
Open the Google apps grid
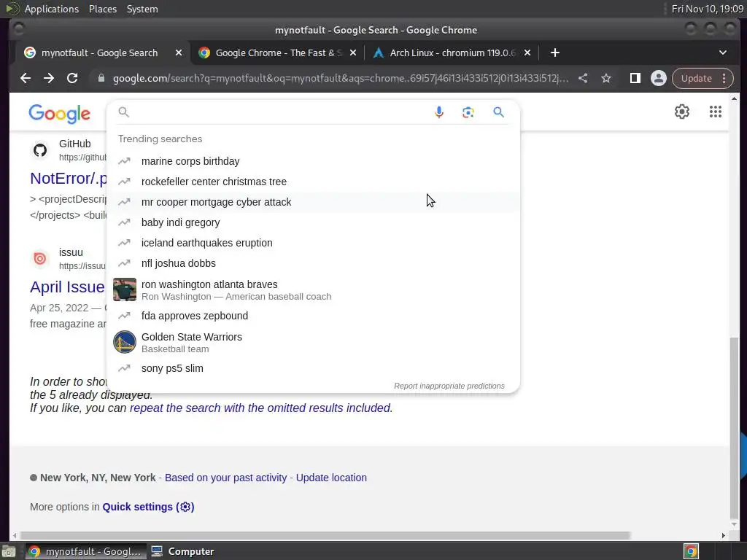point(715,112)
